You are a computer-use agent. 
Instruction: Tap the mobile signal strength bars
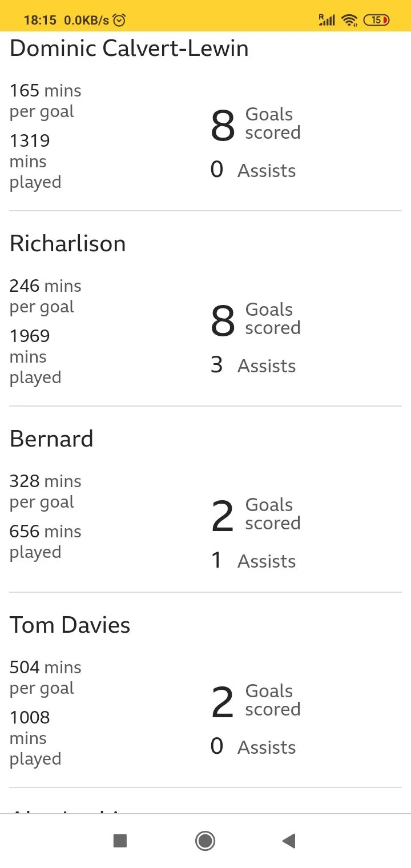pyautogui.click(x=327, y=20)
